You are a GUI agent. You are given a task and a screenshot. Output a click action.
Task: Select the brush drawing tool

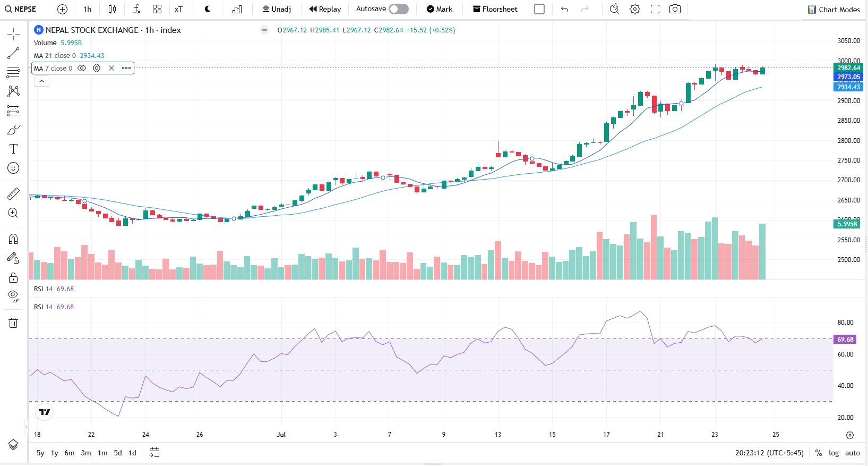click(13, 130)
